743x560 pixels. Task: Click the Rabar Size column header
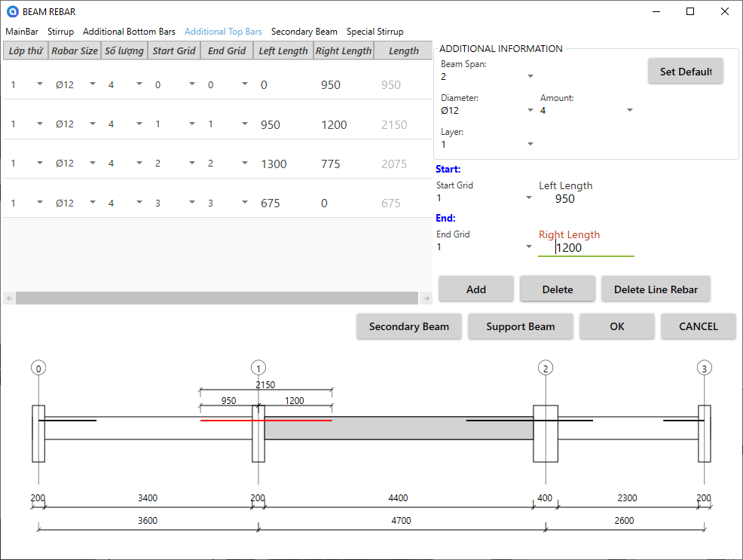[x=75, y=50]
